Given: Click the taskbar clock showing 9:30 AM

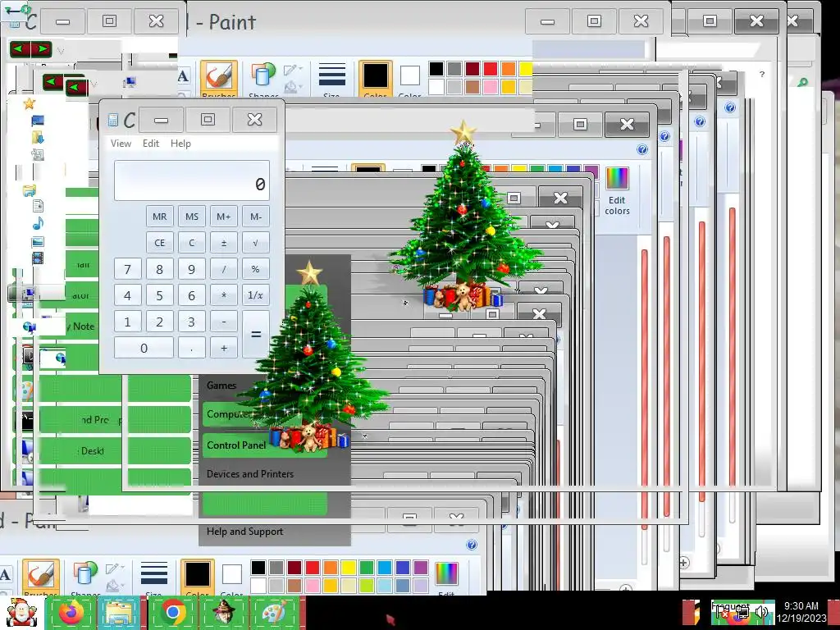Looking at the screenshot, I should point(801,612).
